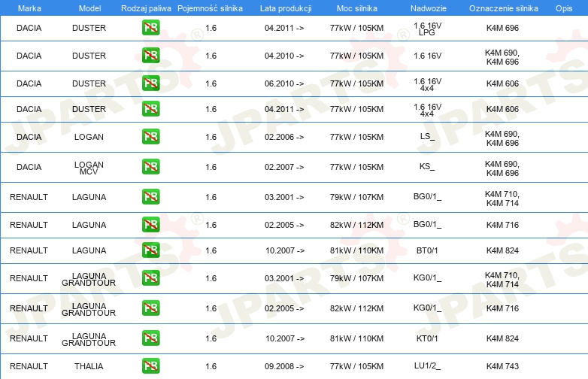Select the 'LU1/2_' body cell

coord(427,366)
